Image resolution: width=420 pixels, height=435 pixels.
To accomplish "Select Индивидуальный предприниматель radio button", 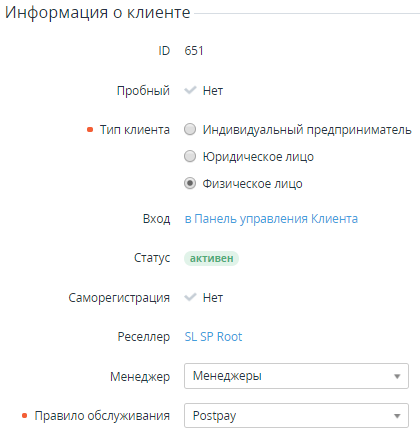I will [x=190, y=129].
